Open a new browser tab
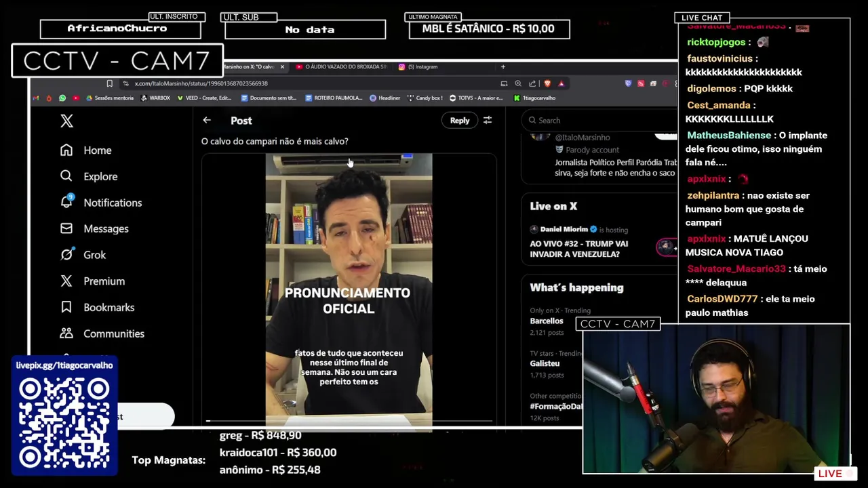 [x=503, y=66]
